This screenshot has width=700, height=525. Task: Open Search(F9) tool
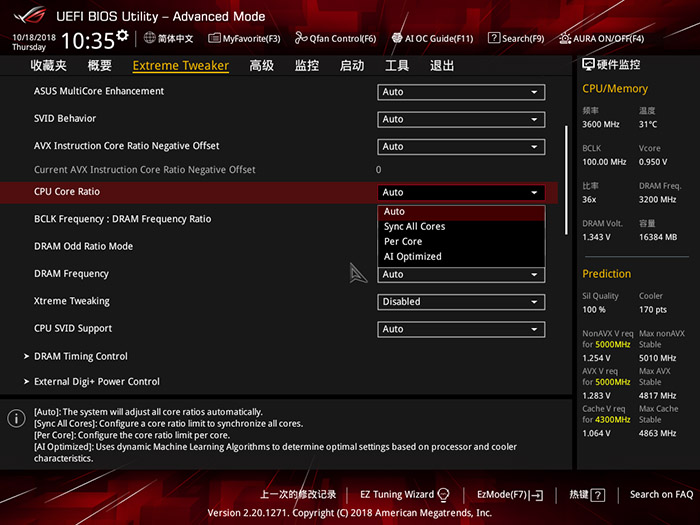(516, 38)
